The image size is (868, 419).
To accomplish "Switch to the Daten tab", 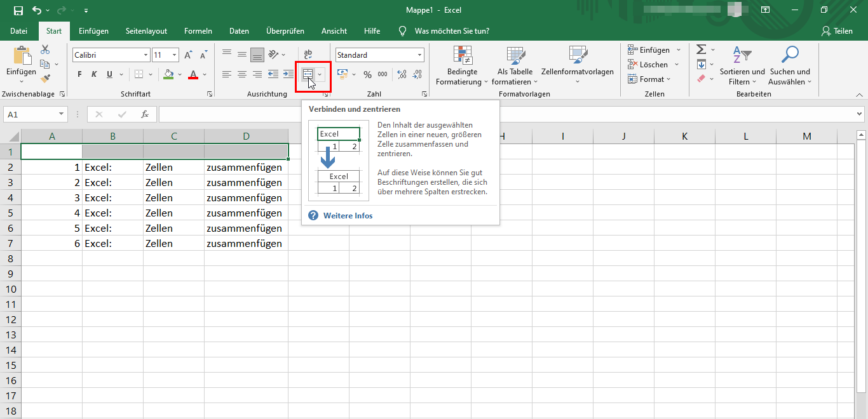I will pyautogui.click(x=239, y=30).
